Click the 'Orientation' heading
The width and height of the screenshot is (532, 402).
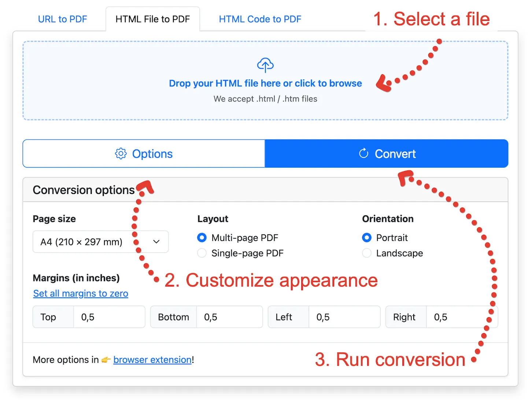388,219
